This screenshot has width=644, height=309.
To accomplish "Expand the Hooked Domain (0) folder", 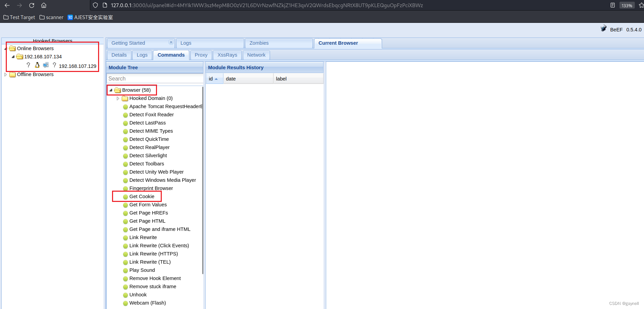I will 118,98.
